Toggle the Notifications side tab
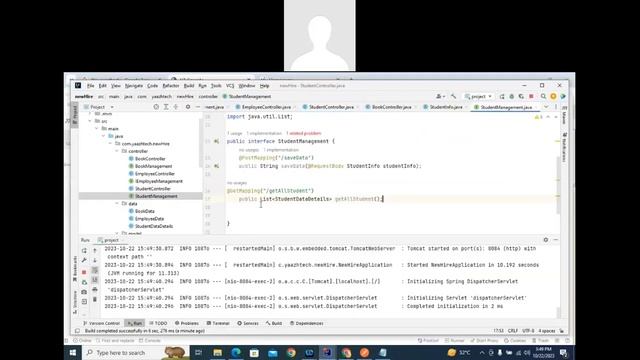Image resolution: width=640 pixels, height=360 pixels. (x=564, y=147)
